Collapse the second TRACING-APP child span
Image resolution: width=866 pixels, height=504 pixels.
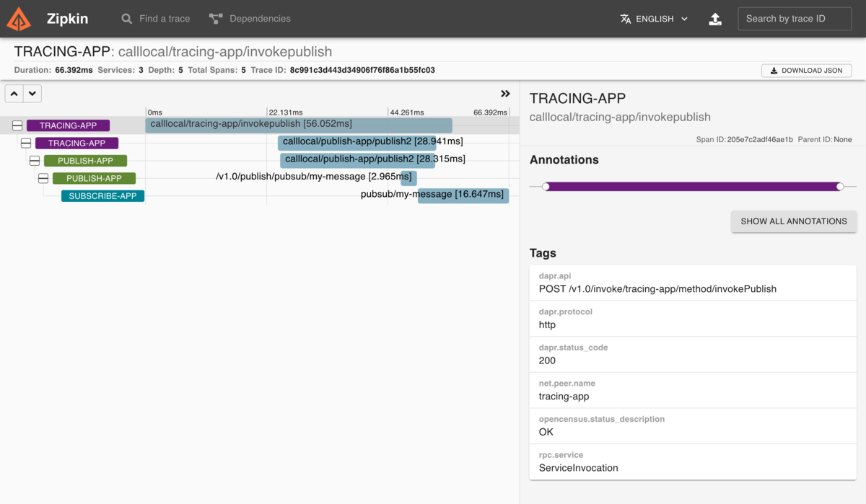pos(26,143)
